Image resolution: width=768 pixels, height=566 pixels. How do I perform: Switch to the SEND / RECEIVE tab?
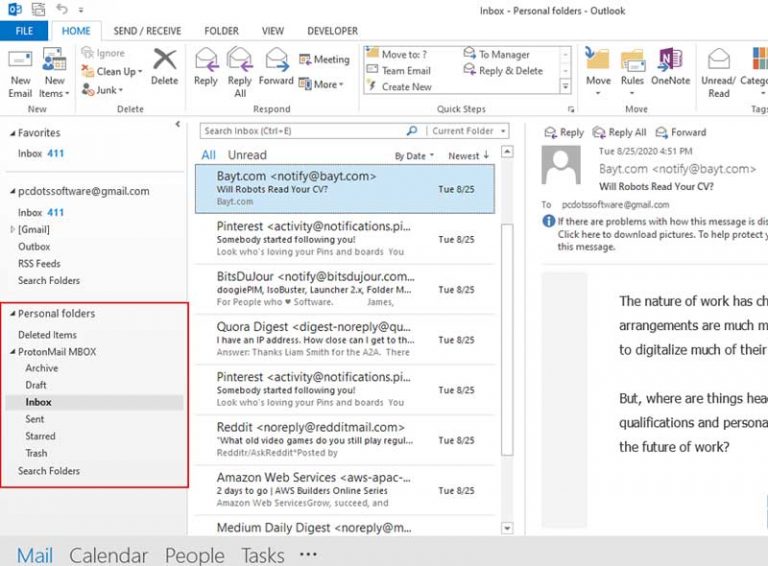(x=147, y=31)
